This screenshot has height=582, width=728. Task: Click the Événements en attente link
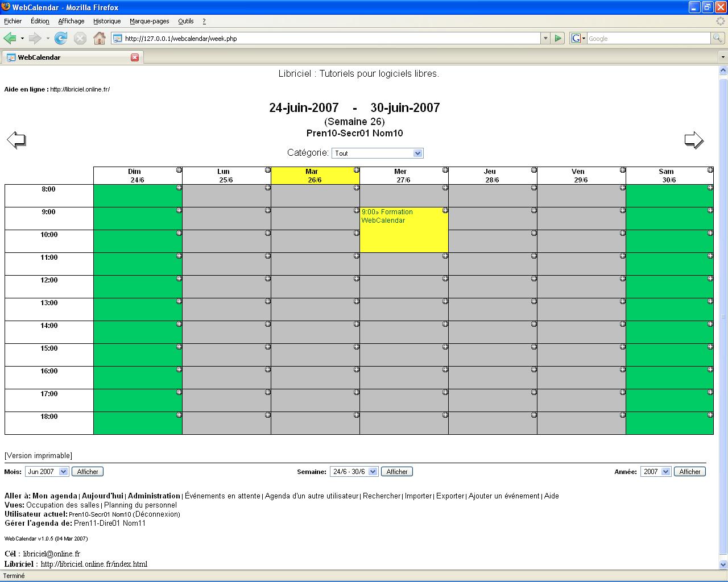pos(222,496)
